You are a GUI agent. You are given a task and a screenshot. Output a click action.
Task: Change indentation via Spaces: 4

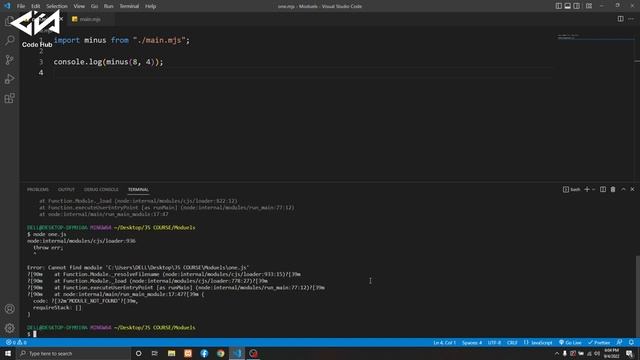[472, 342]
